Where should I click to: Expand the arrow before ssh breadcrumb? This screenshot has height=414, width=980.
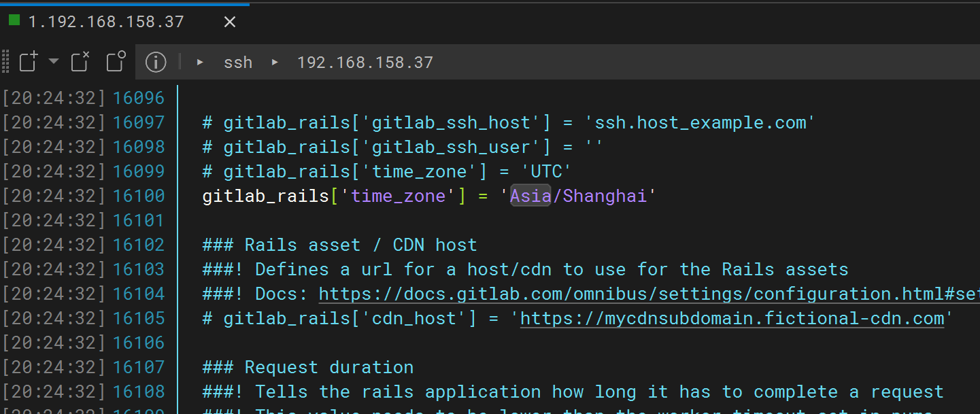(x=200, y=63)
